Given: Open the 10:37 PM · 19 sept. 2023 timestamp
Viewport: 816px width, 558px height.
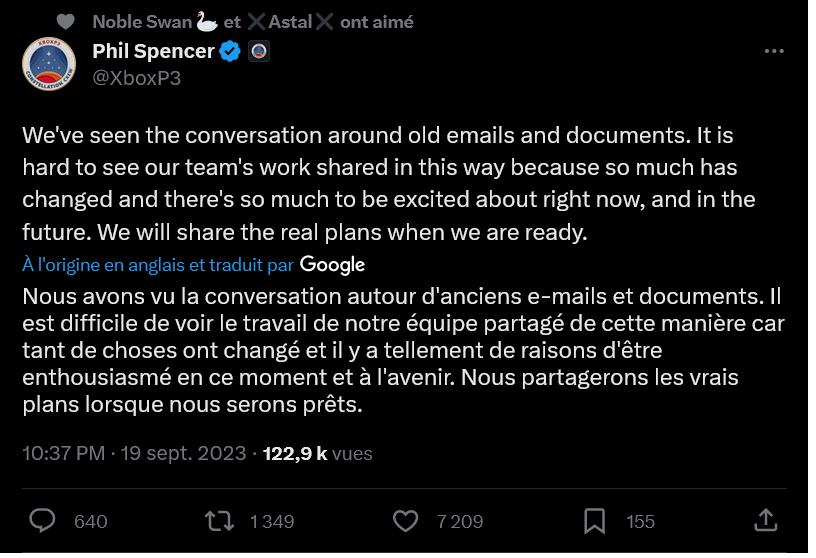Looking at the screenshot, I should (x=134, y=453).
